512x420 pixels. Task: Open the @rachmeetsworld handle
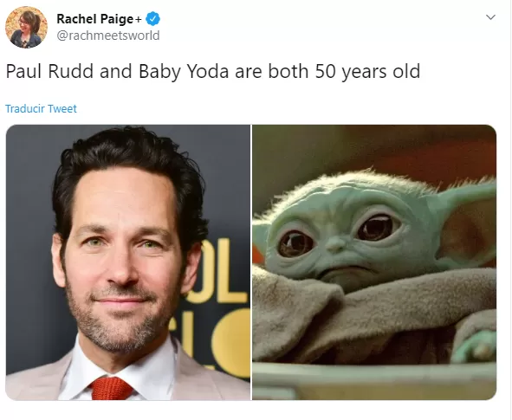tap(108, 36)
